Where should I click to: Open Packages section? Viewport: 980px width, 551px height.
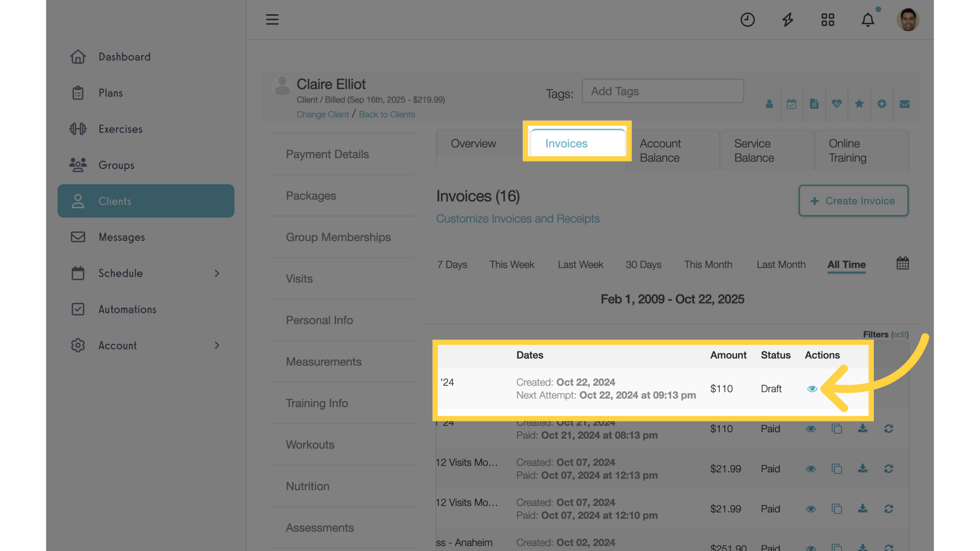pyautogui.click(x=343, y=196)
